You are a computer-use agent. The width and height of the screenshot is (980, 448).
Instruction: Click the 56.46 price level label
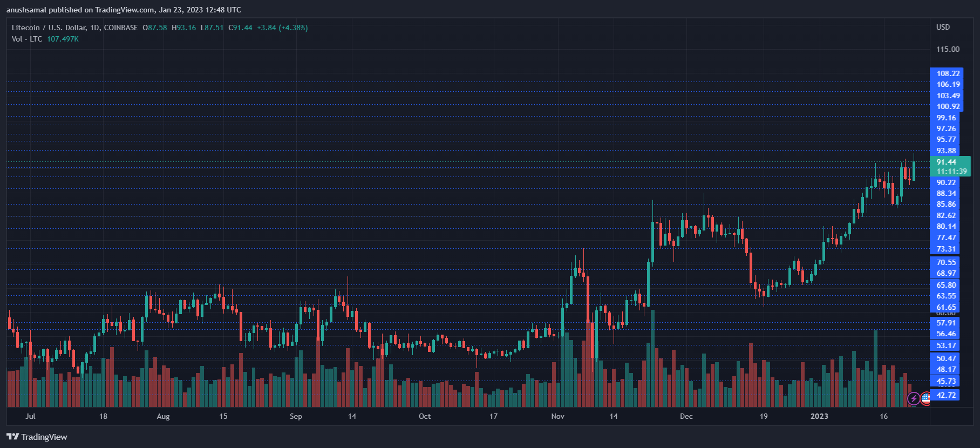click(x=945, y=334)
